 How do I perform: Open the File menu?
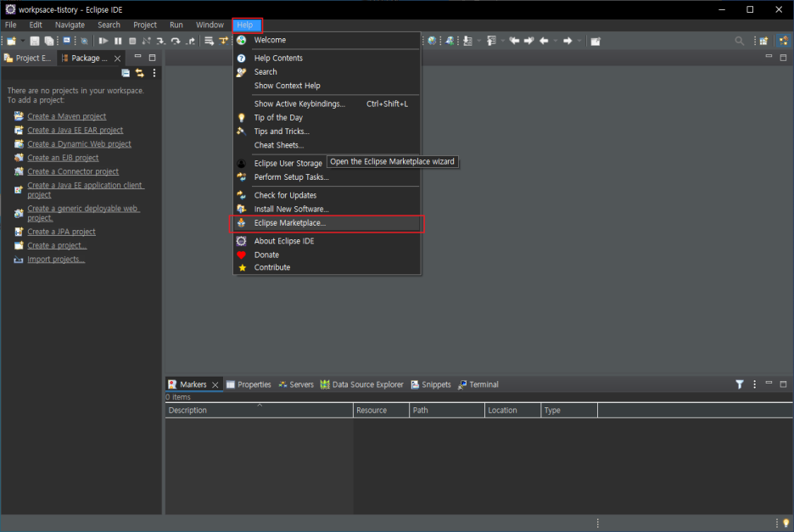pos(11,25)
